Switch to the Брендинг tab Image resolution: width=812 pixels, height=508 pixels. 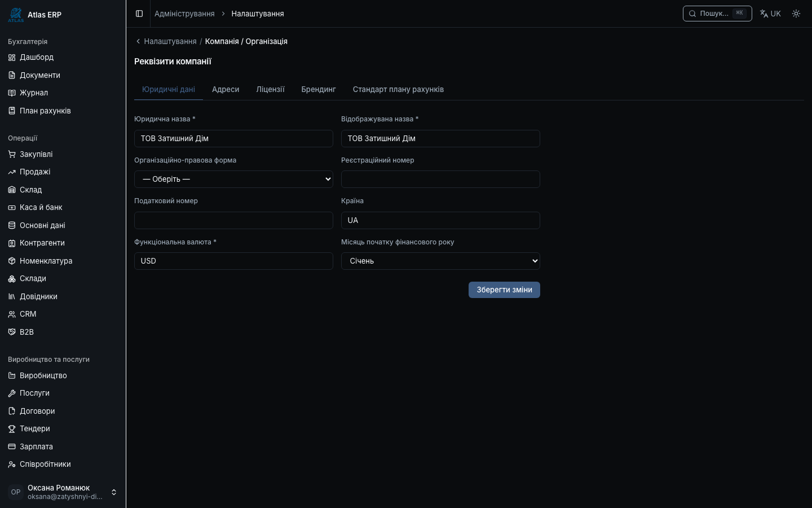click(319, 89)
